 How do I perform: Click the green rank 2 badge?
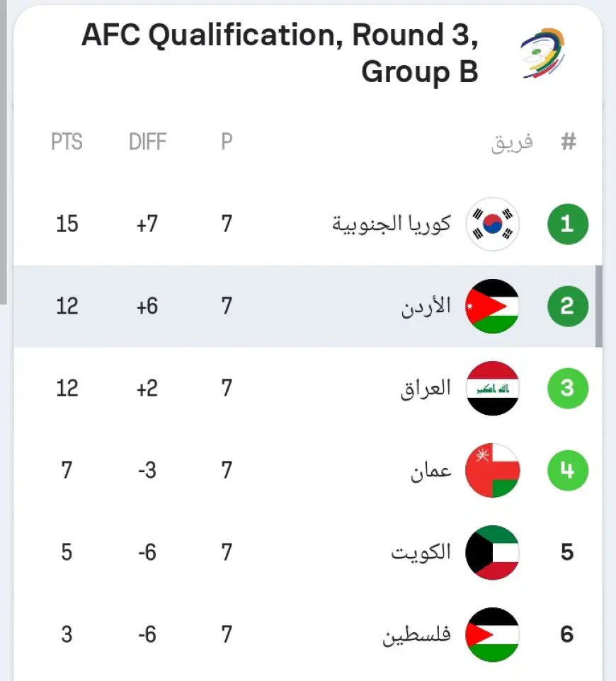pyautogui.click(x=568, y=307)
